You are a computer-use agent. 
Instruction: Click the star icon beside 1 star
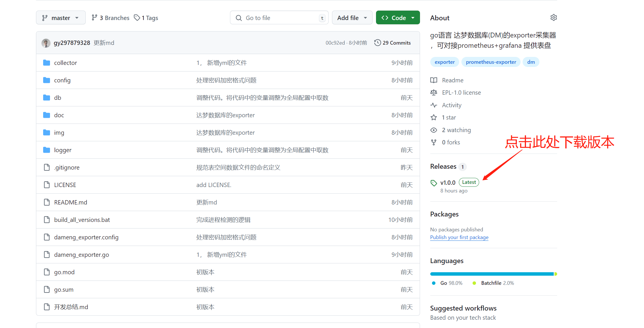tap(434, 118)
